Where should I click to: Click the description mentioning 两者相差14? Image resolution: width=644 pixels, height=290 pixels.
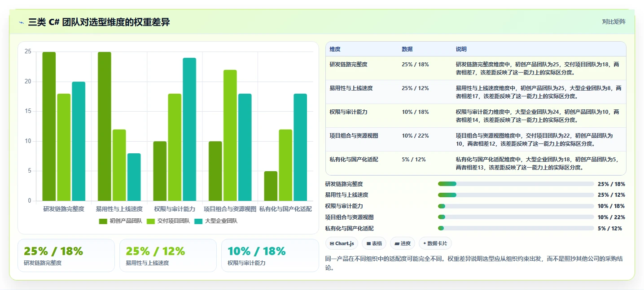pyautogui.click(x=538, y=116)
